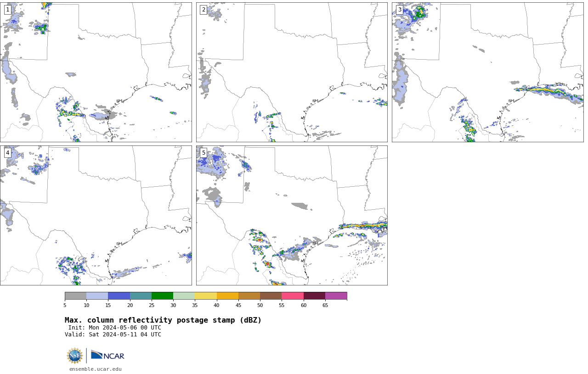Click the panel number 2 label

click(204, 10)
